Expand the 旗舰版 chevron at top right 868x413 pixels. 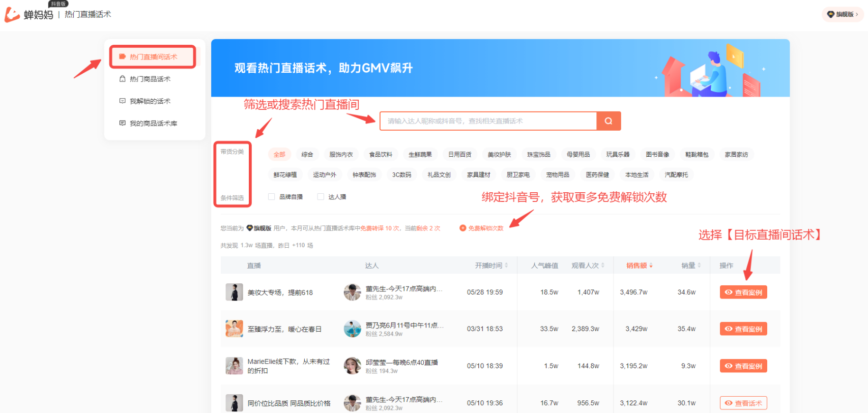coord(857,14)
